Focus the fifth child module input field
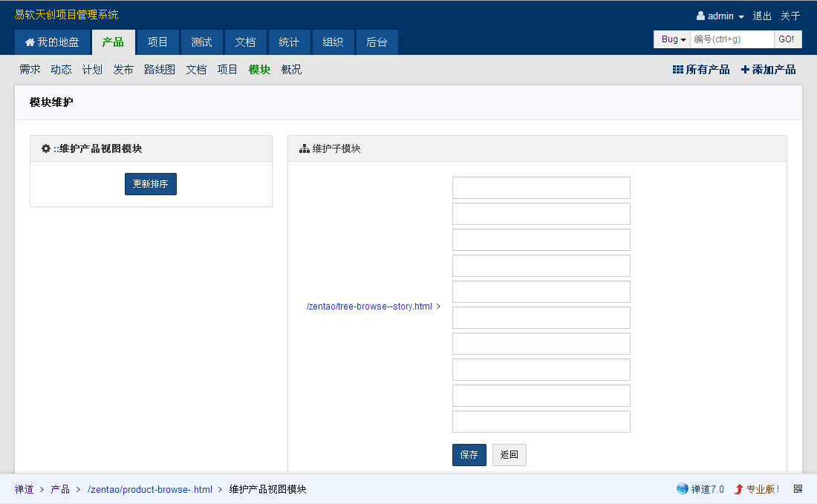The height and width of the screenshot is (504, 817). (x=541, y=292)
